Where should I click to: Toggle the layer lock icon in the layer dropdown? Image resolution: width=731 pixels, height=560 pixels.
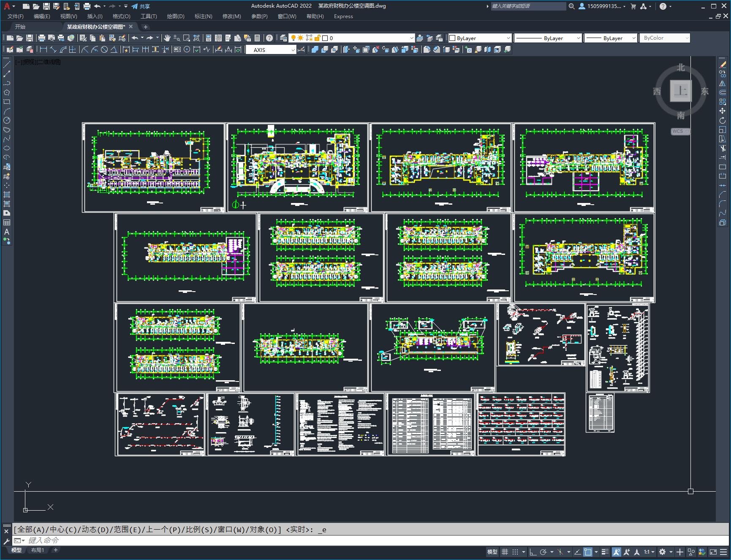318,38
